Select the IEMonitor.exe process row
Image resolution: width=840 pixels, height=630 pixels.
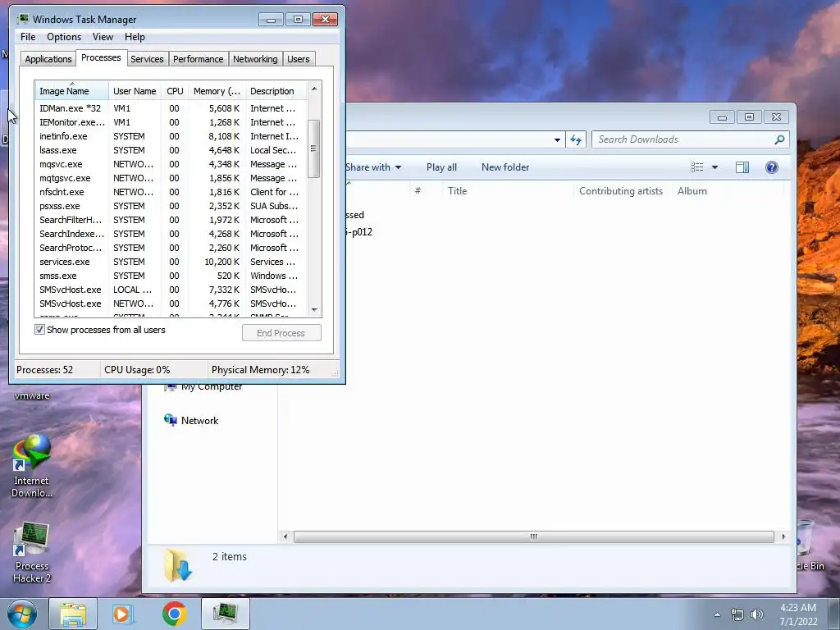tap(171, 122)
